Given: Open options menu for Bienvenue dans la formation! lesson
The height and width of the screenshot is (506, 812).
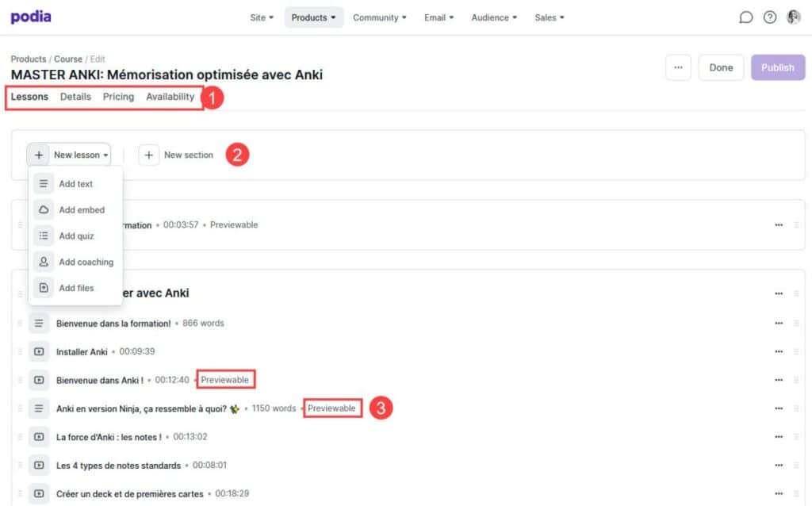Looking at the screenshot, I should 779,323.
